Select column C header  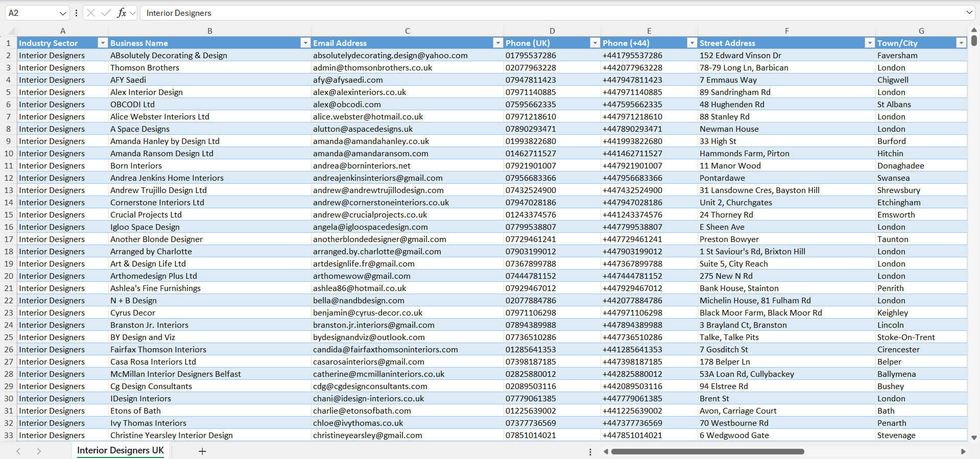coord(408,31)
